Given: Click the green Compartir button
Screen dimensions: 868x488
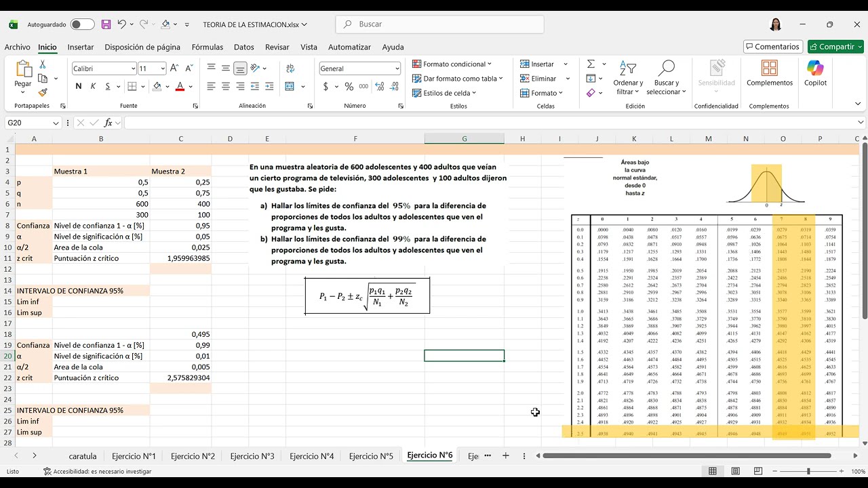Looking at the screenshot, I should (x=835, y=47).
